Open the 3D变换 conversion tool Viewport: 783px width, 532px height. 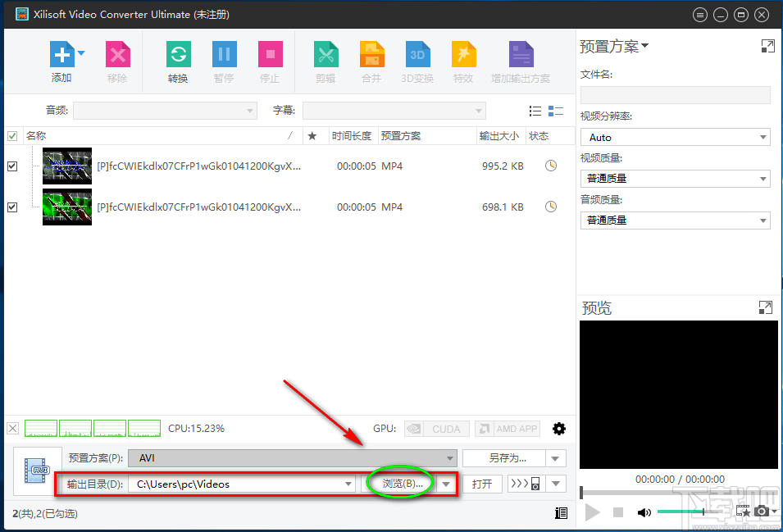(417, 54)
